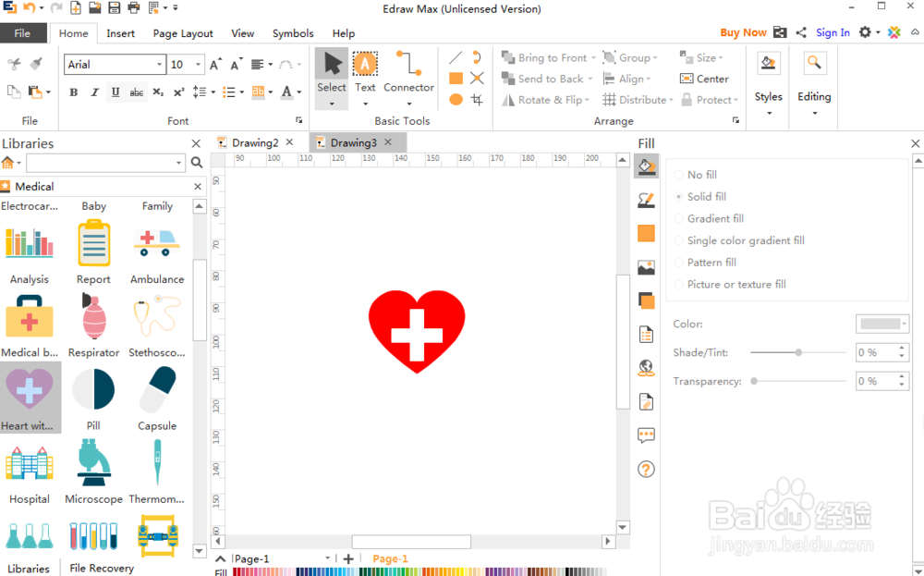Open the help question-mark icon
The height and width of the screenshot is (576, 924).
[x=647, y=470]
